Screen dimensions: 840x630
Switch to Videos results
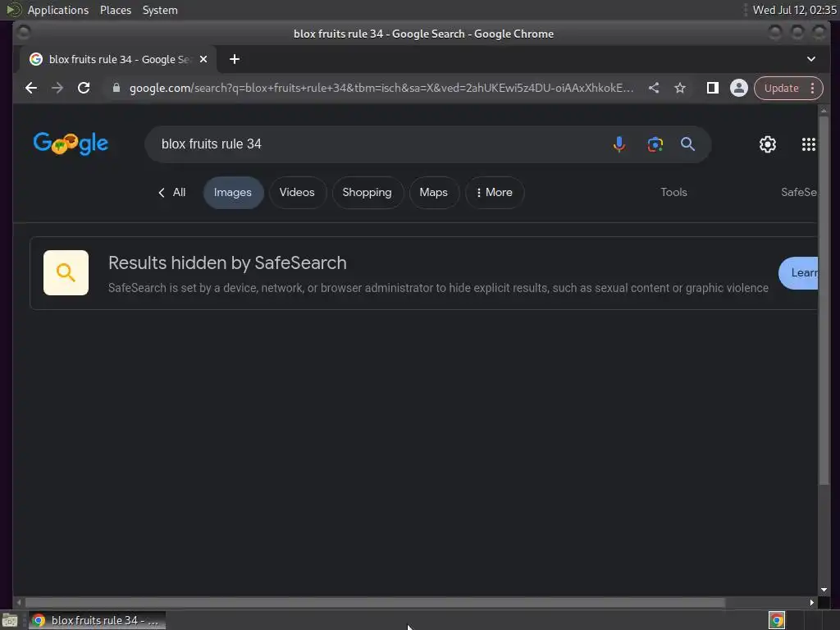tap(297, 192)
